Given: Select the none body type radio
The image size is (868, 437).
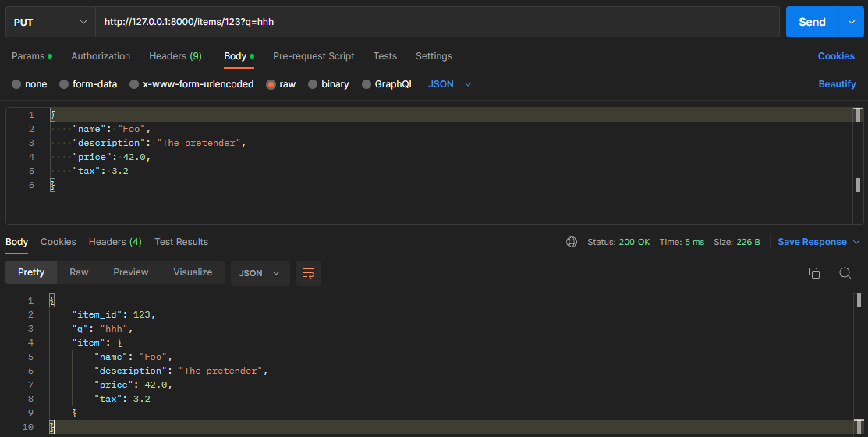Looking at the screenshot, I should [x=16, y=84].
